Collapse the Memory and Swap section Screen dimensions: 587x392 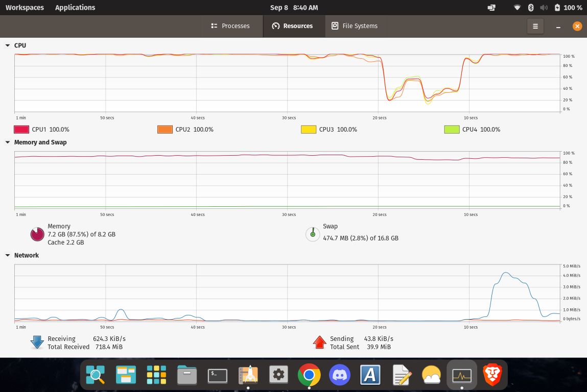pos(8,142)
